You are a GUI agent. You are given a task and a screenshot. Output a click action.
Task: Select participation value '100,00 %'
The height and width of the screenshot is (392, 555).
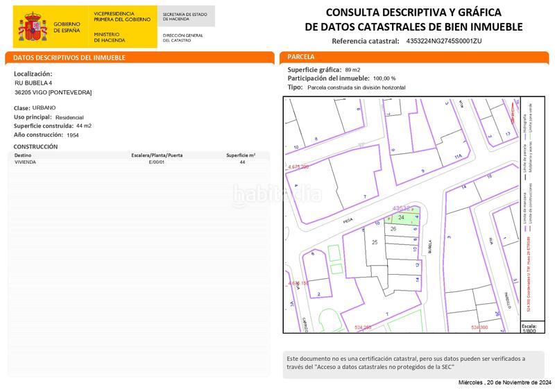click(x=384, y=78)
